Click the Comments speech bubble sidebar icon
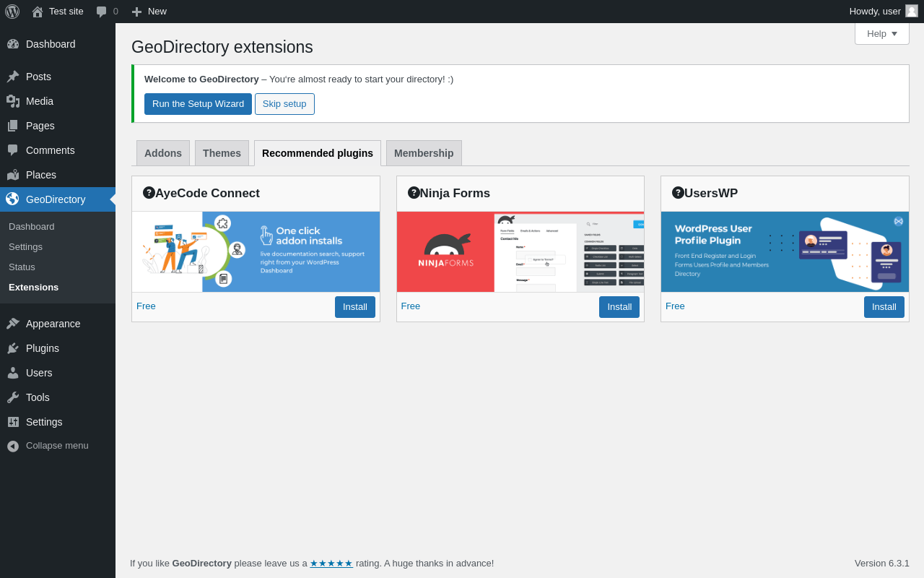 13,150
